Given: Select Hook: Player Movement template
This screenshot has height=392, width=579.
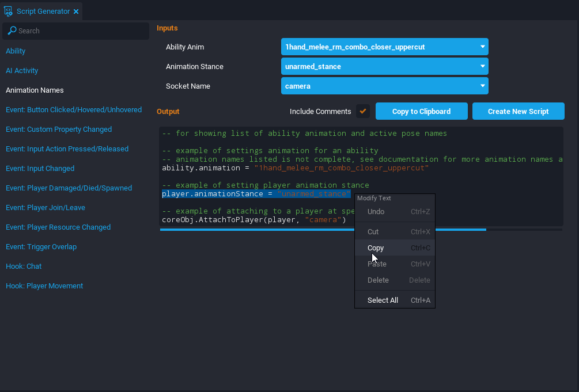Looking at the screenshot, I should (44, 286).
